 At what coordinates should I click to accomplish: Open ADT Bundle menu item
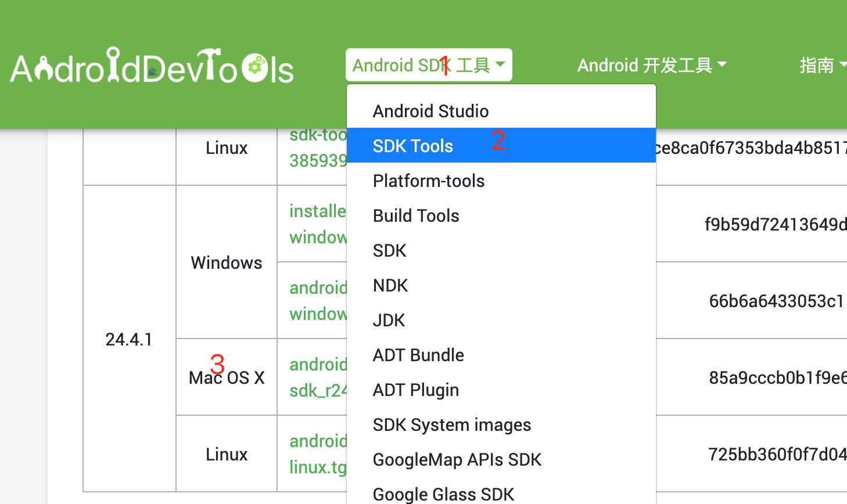(501, 355)
